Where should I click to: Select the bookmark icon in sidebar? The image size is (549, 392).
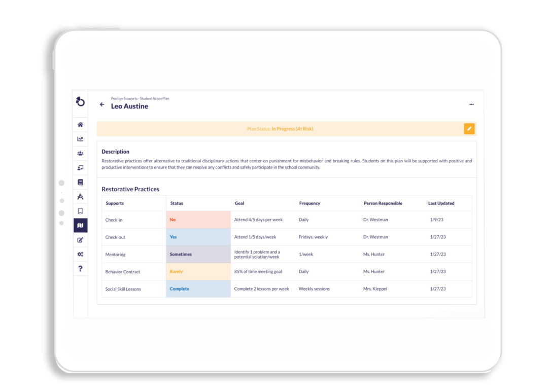[80, 211]
